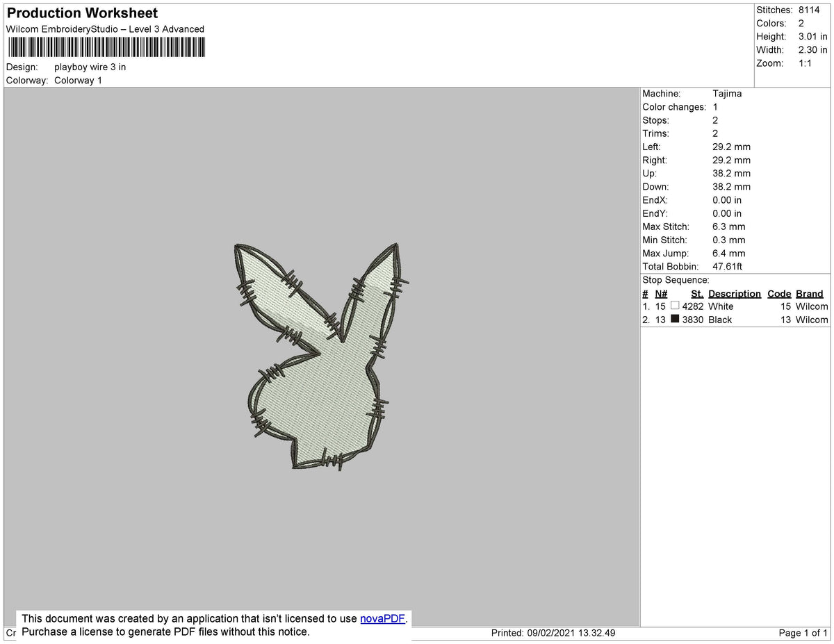Select the Min Stitch value '0.3 mm'
Screen dimensions: 834x644
[728, 240]
